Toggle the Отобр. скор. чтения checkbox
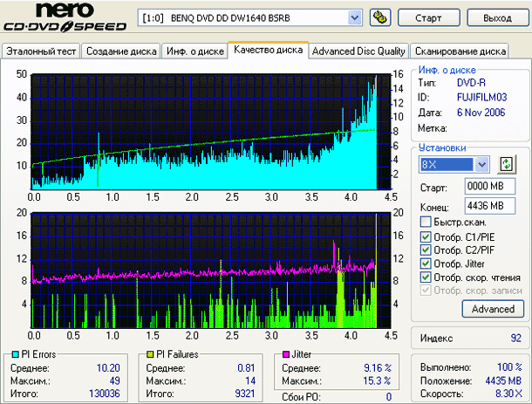The width and height of the screenshot is (532, 404). click(x=425, y=277)
